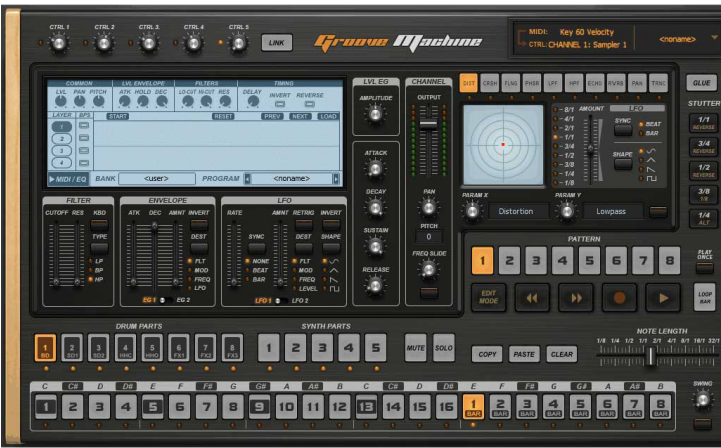Click step 5 in the sequencer

coord(153,407)
